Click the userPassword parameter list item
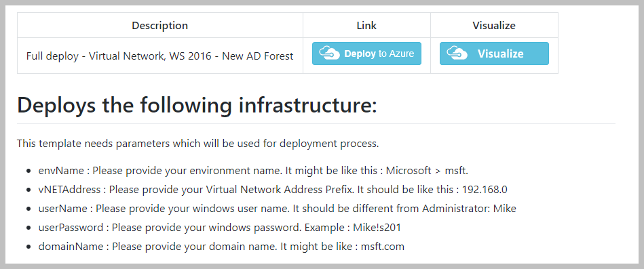The height and width of the screenshot is (269, 644). point(220,228)
